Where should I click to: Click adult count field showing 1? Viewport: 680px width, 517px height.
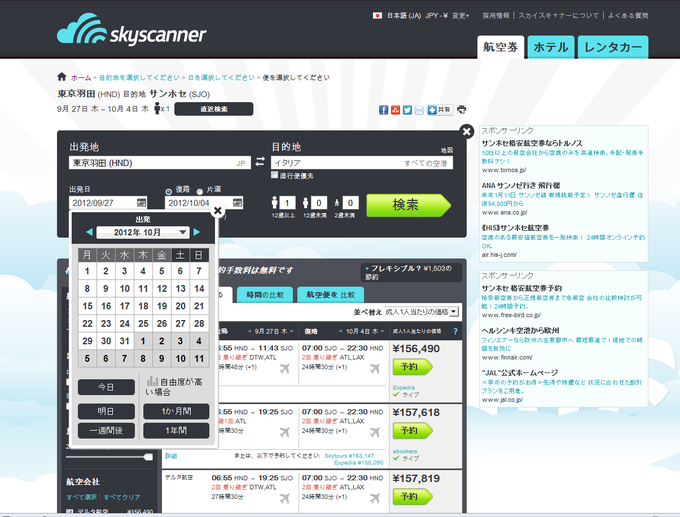point(287,203)
